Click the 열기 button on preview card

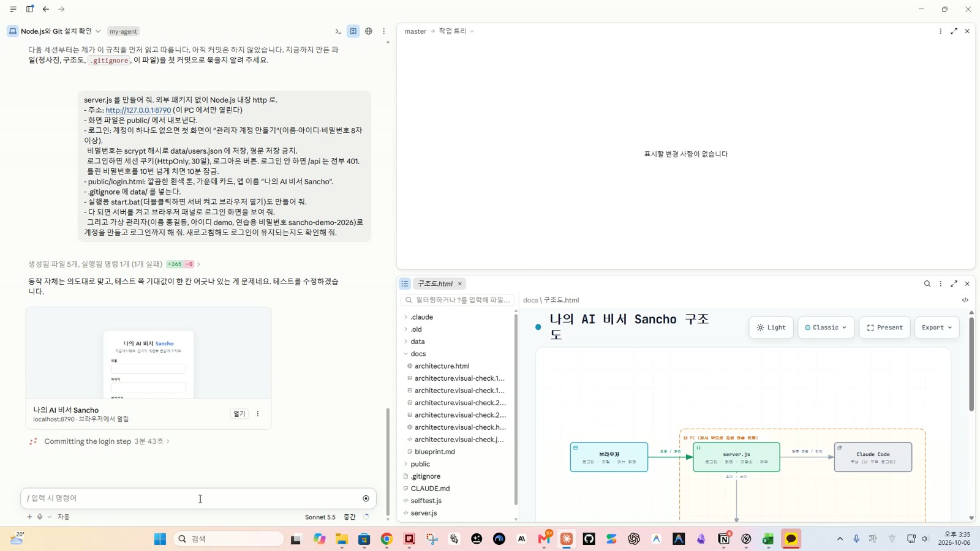coord(239,414)
